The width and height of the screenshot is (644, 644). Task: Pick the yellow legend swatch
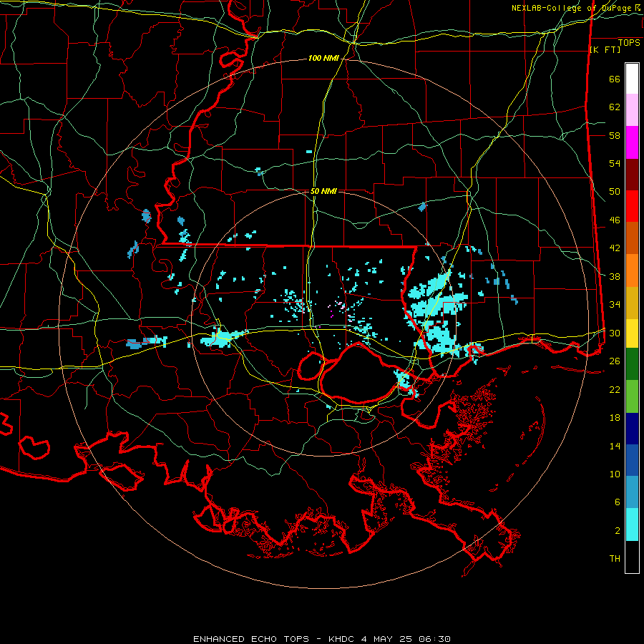(x=632, y=333)
